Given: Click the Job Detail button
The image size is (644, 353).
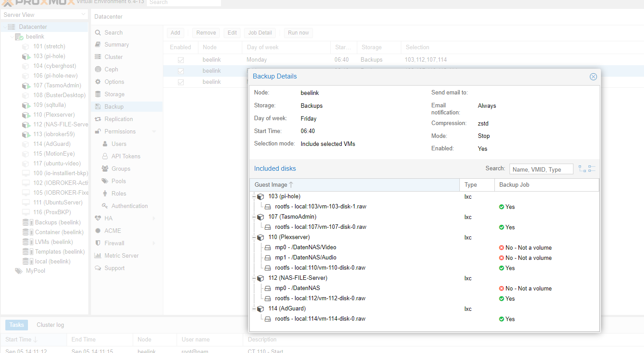Looking at the screenshot, I should (x=260, y=33).
